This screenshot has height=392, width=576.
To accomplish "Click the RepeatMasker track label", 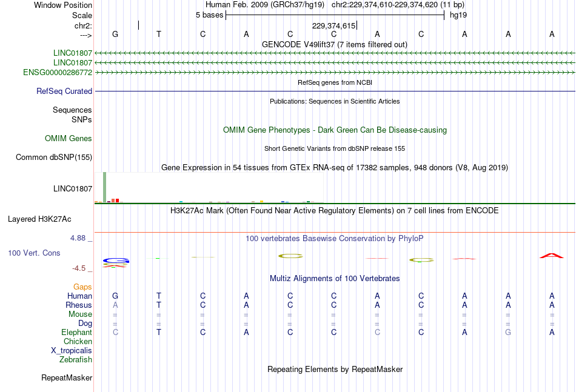I will pos(67,377).
